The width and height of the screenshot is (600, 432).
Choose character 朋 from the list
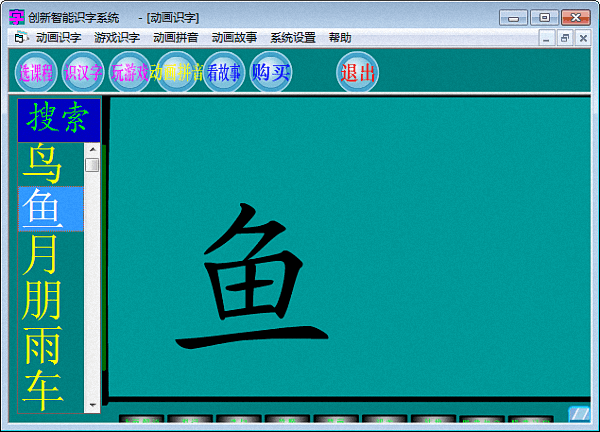click(42, 300)
